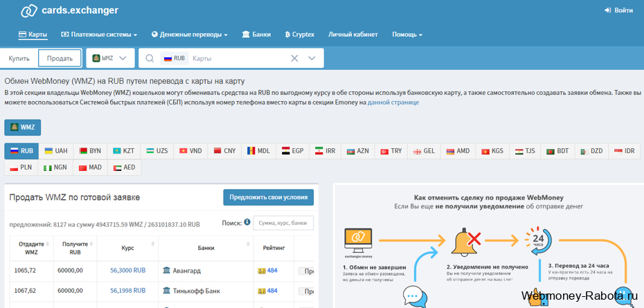This screenshot has width=644, height=308.
Task: Select the AED currency tab
Action: [124, 167]
